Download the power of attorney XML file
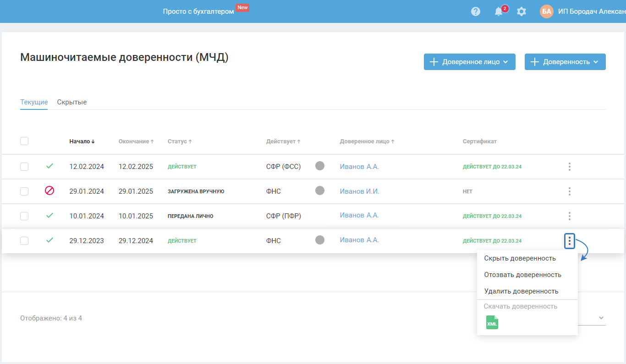Image resolution: width=626 pixels, height=364 pixels. 492,322
